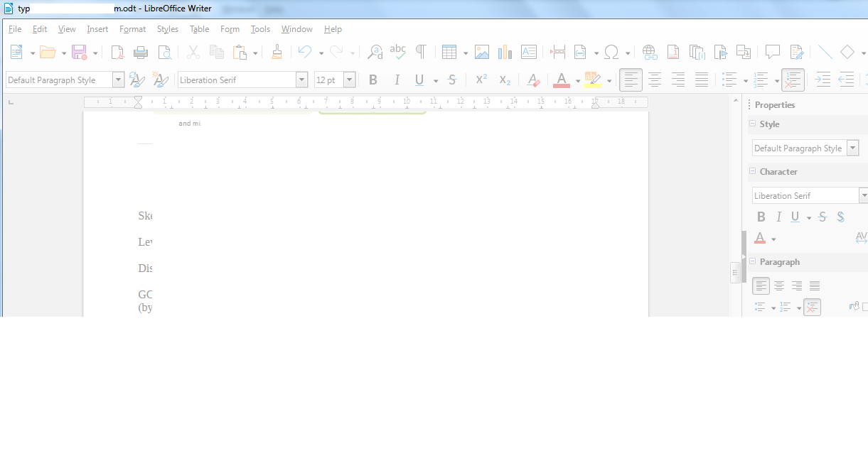Toggle formatting marks pilcrow icon
Image resolution: width=868 pixels, height=473 pixels.
pos(421,52)
